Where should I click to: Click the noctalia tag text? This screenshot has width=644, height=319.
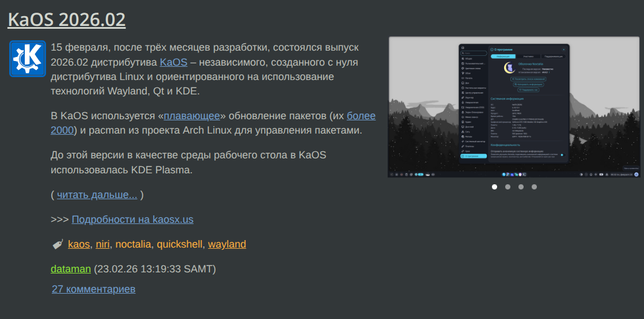pyautogui.click(x=133, y=244)
